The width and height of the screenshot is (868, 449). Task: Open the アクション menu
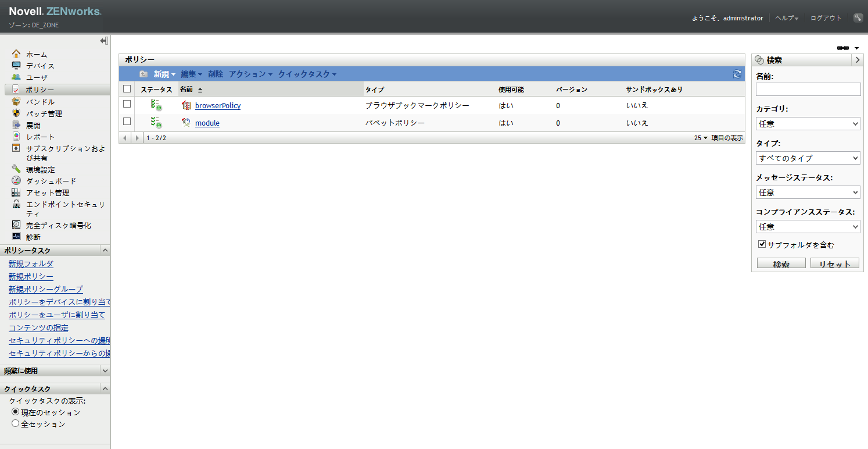point(251,74)
